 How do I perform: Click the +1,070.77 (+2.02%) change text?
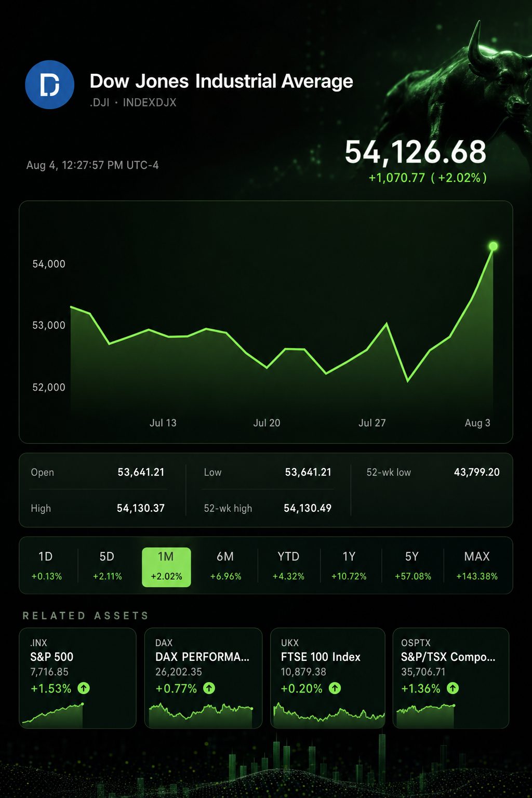428,178
